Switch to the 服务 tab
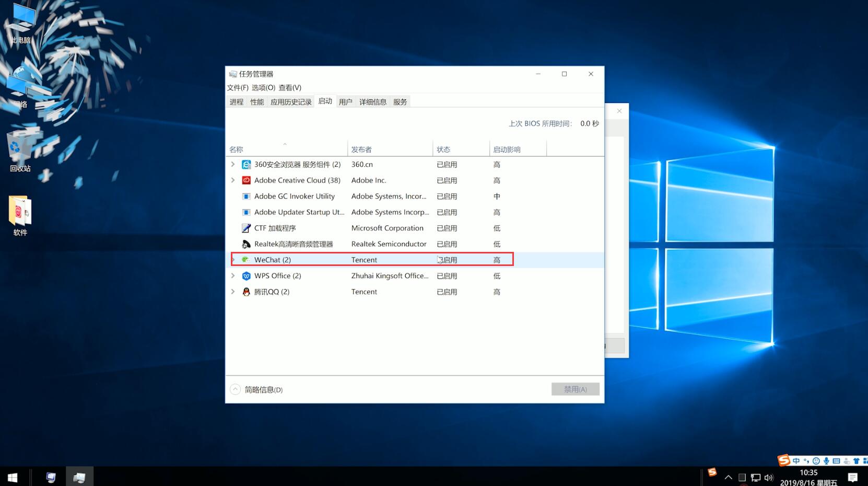The image size is (868, 486). [400, 102]
